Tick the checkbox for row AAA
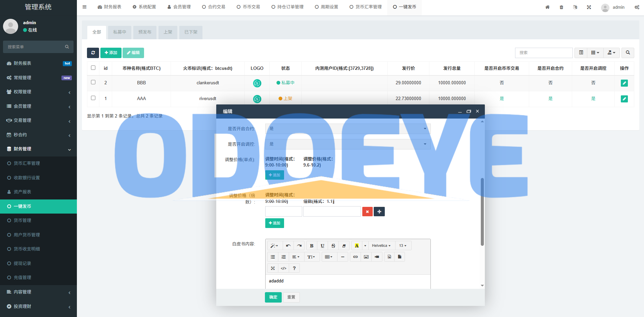 pyautogui.click(x=93, y=98)
